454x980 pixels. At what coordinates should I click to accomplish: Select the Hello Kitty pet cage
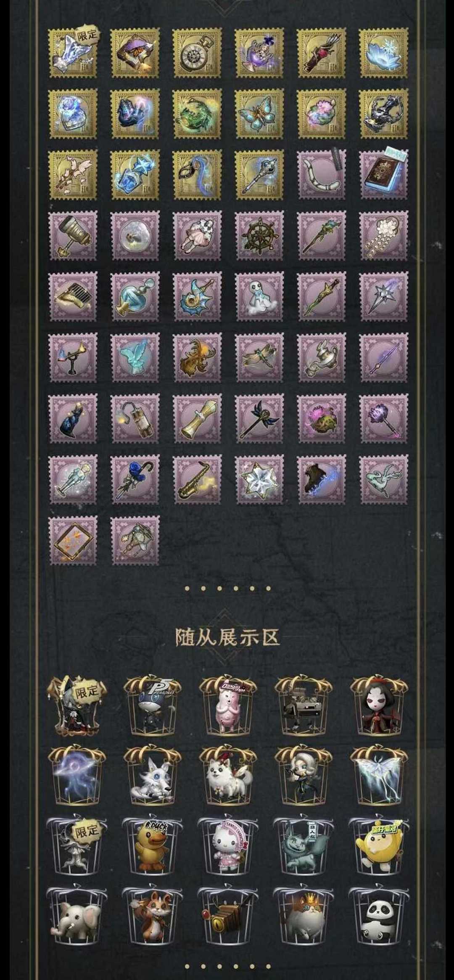point(227,846)
